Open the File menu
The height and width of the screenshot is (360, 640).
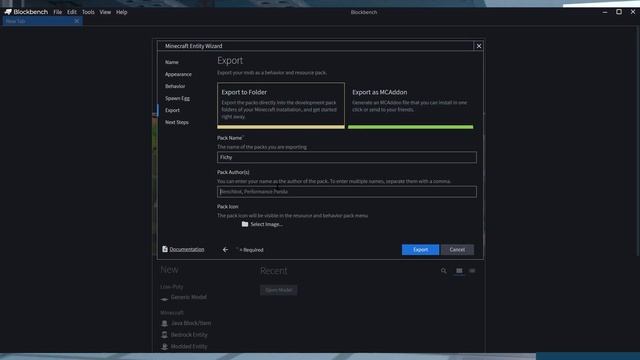pyautogui.click(x=58, y=12)
